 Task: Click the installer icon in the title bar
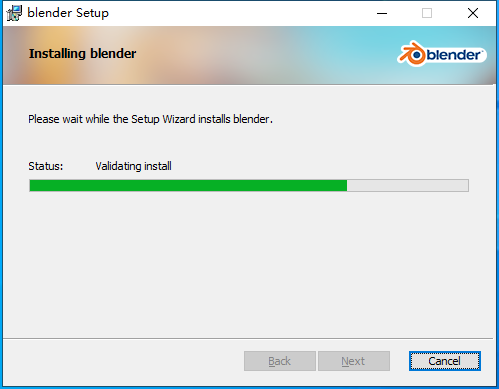(x=14, y=13)
